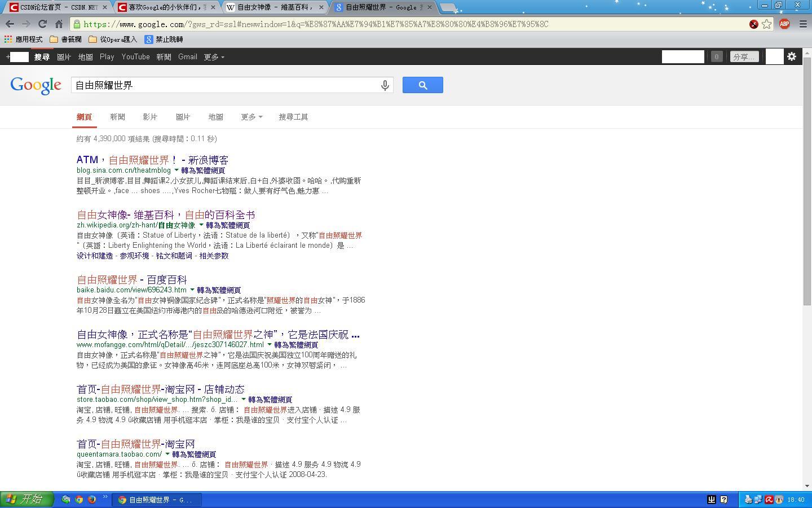Click the green lock icon in the address bar
Viewport: 812px width, 508px height.
point(77,24)
